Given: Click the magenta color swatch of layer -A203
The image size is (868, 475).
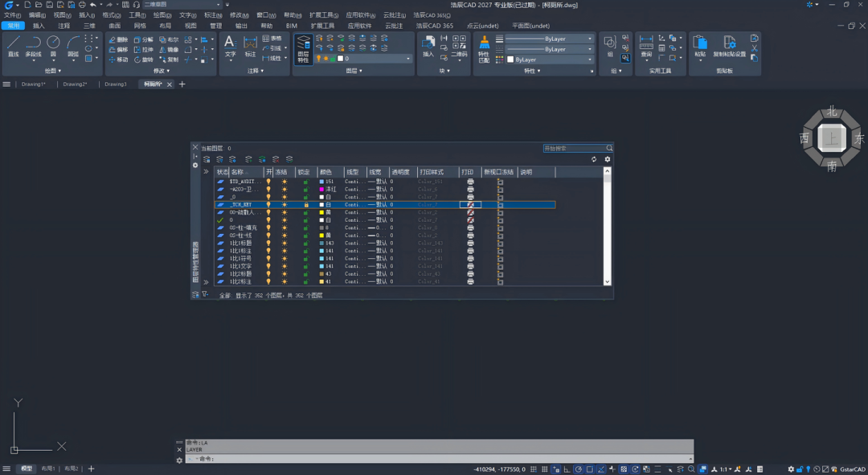Looking at the screenshot, I should [x=321, y=190].
